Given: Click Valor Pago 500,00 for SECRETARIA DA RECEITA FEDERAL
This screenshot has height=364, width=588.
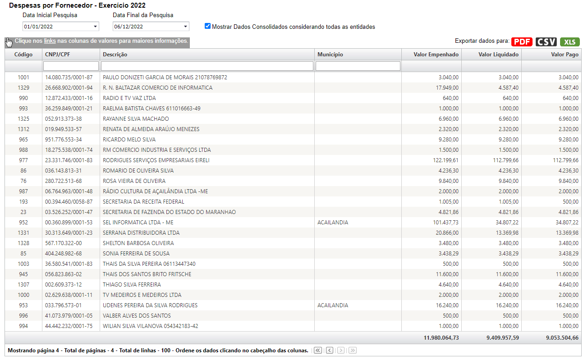Looking at the screenshot, I should (570, 202).
